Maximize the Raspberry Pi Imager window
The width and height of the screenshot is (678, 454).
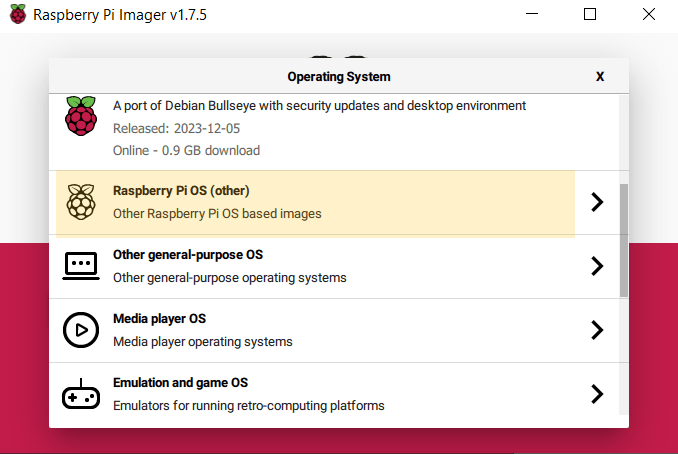tap(590, 15)
